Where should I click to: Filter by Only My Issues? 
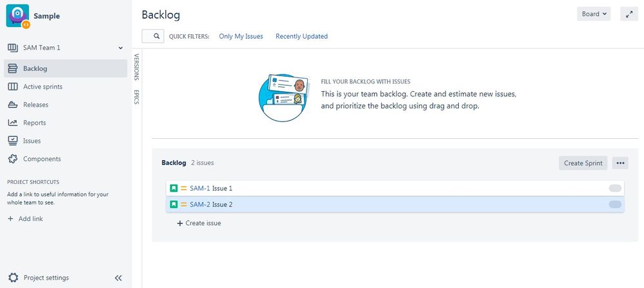[x=241, y=36]
